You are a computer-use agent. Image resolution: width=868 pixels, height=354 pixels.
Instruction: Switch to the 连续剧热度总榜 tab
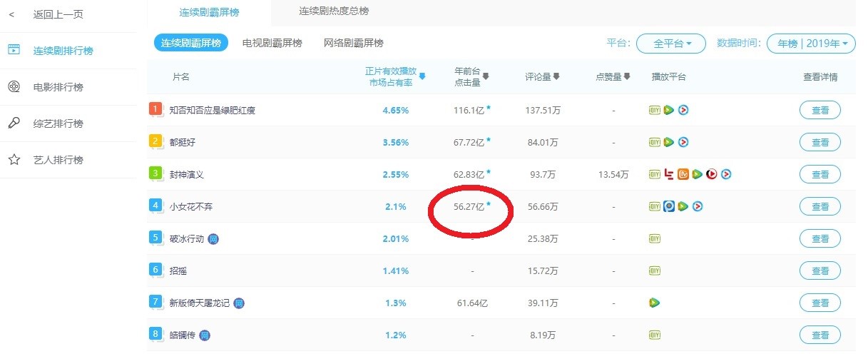[334, 11]
